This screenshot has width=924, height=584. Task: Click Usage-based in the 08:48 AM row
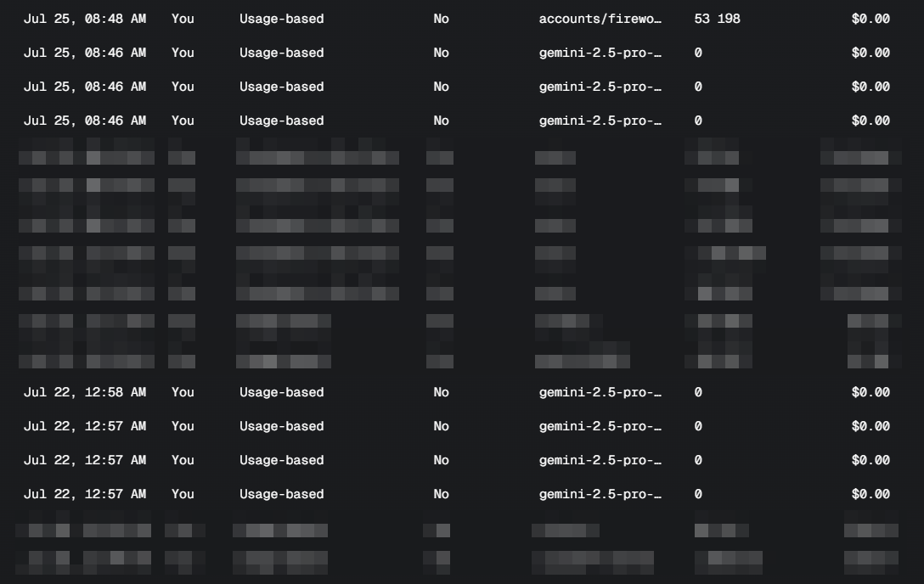[282, 19]
